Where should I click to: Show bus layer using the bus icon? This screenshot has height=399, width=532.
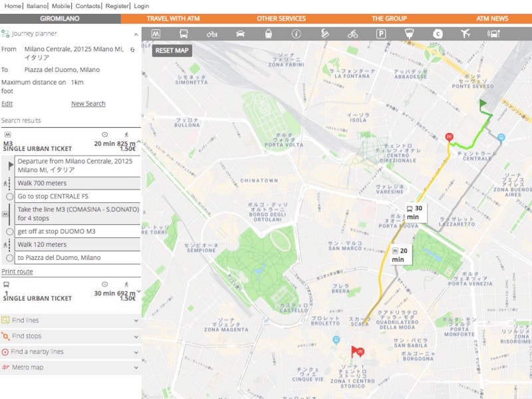(x=184, y=33)
